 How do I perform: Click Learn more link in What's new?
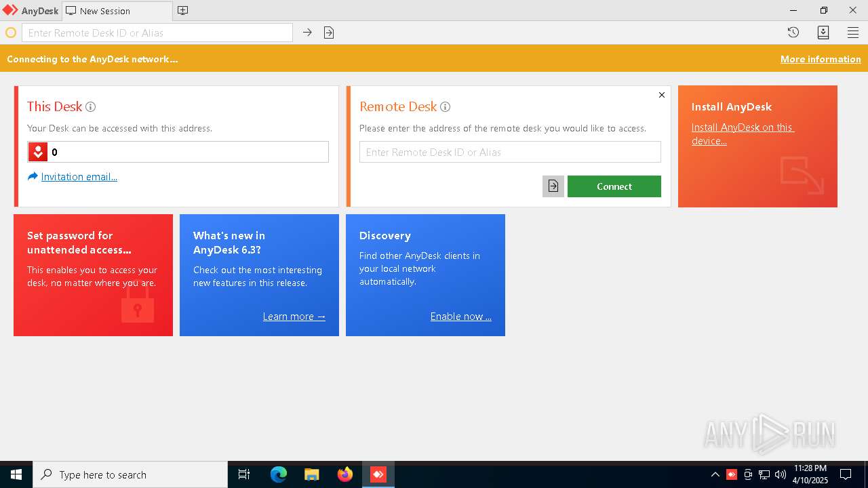click(294, 317)
